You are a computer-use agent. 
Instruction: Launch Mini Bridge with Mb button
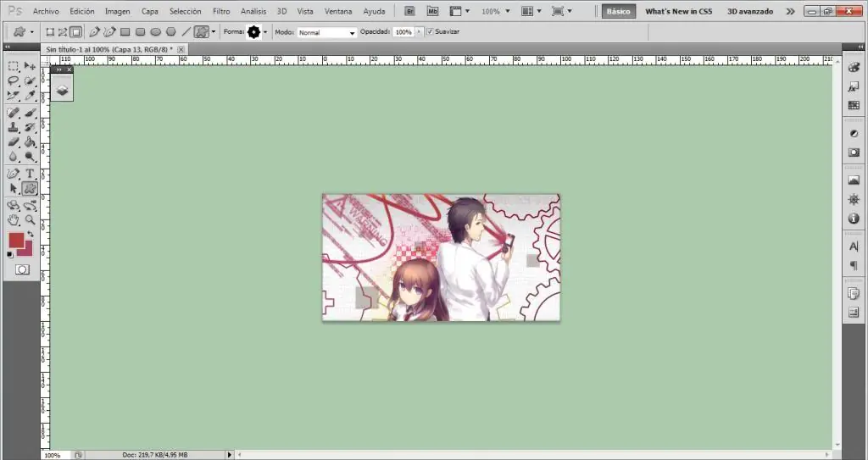tap(432, 11)
